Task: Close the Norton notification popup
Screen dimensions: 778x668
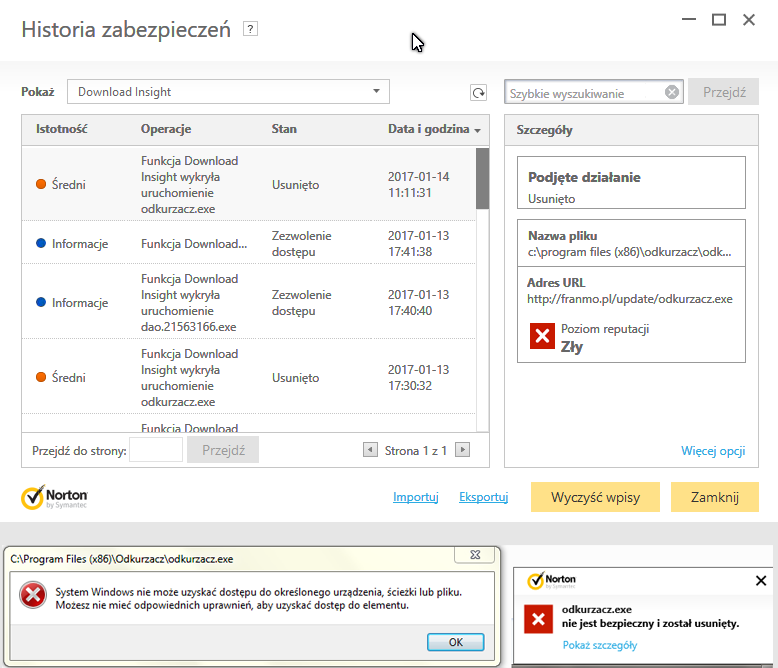Action: point(761,580)
